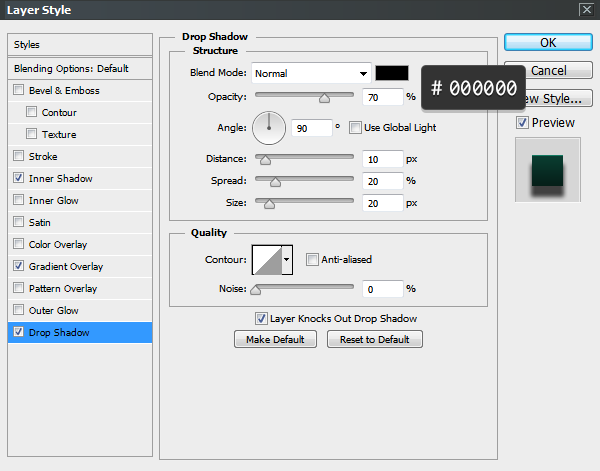
Task: Expand the contour dropdown arrow
Action: click(x=288, y=260)
